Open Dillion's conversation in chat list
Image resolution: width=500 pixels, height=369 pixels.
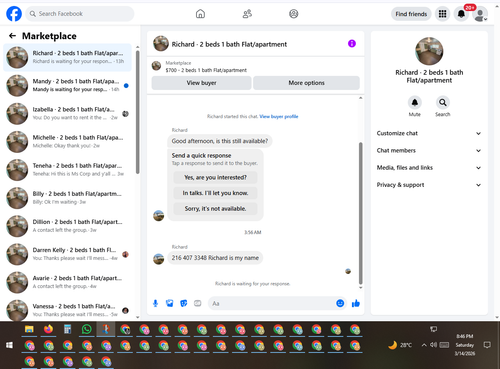tap(67, 226)
